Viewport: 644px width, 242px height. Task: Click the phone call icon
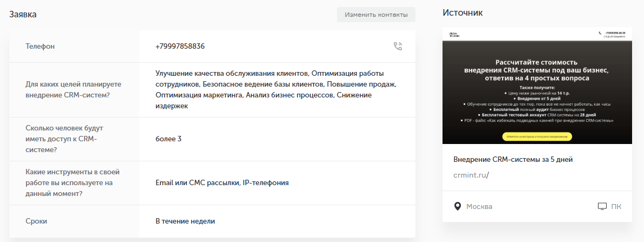(398, 47)
